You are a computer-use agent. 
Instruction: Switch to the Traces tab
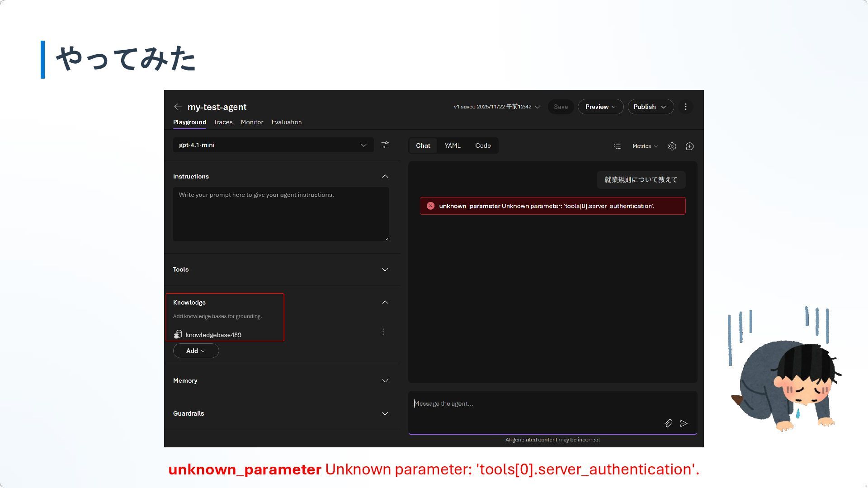click(x=223, y=122)
